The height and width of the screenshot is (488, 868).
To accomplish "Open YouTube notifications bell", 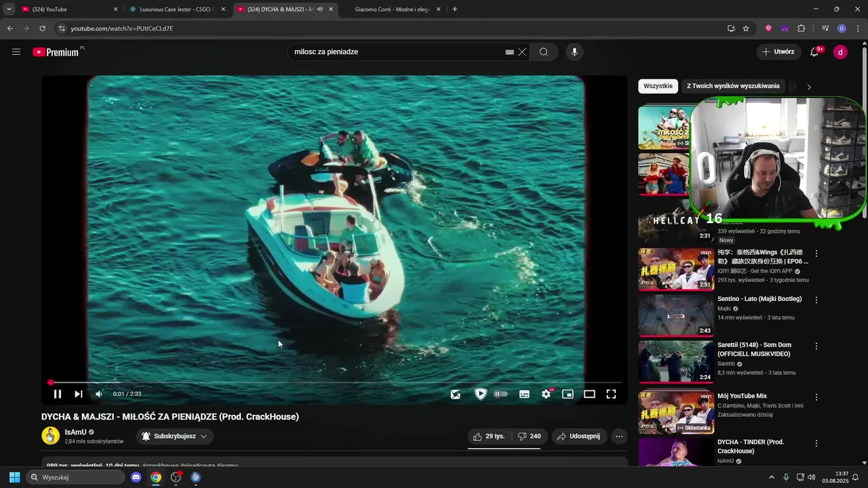I will (815, 52).
